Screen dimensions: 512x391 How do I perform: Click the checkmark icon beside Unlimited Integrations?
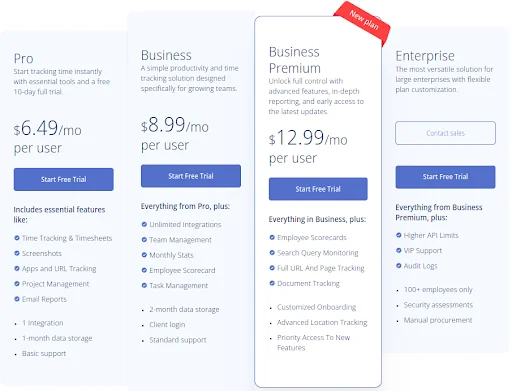[144, 224]
